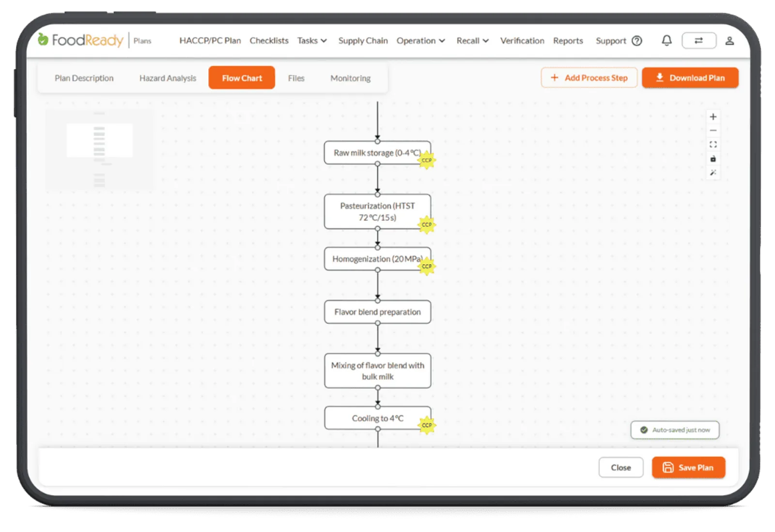Expand the Operation dropdown menu

pos(420,41)
